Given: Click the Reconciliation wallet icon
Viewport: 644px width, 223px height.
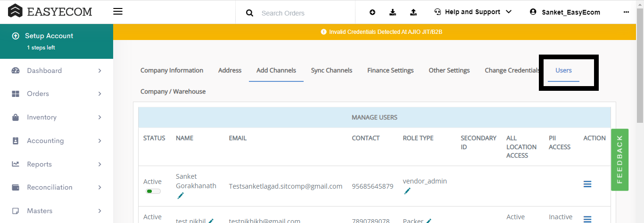Looking at the screenshot, I should click(x=16, y=187).
